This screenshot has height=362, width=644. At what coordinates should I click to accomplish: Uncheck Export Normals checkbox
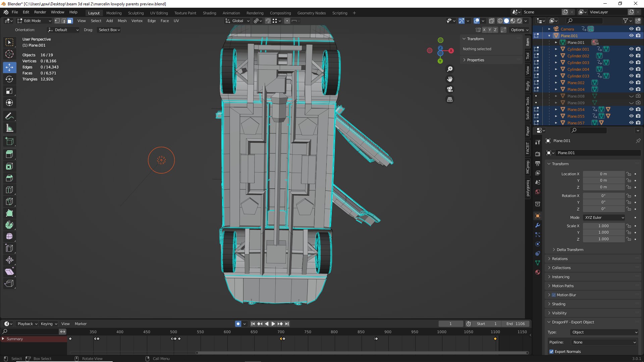tap(551, 352)
